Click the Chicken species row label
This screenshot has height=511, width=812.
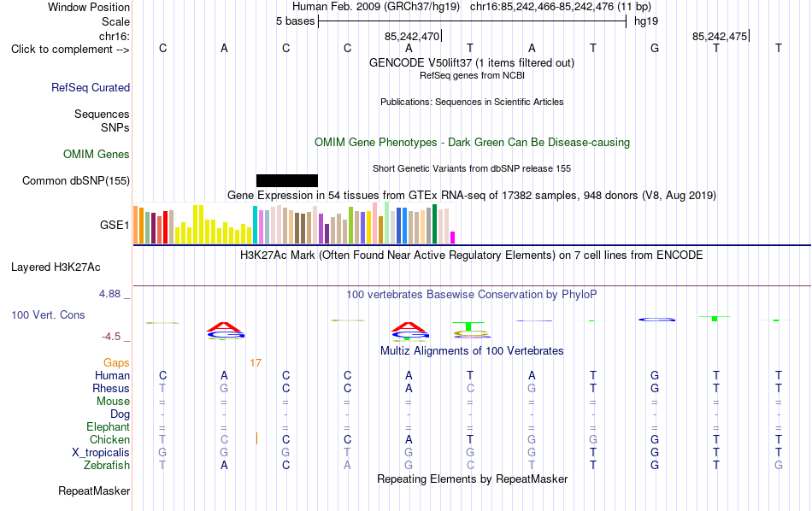click(x=109, y=439)
